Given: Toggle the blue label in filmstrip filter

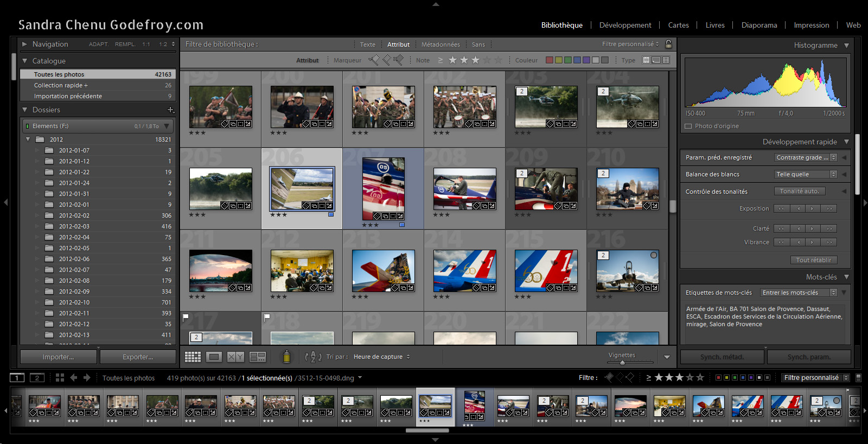Looking at the screenshot, I should click(x=743, y=378).
